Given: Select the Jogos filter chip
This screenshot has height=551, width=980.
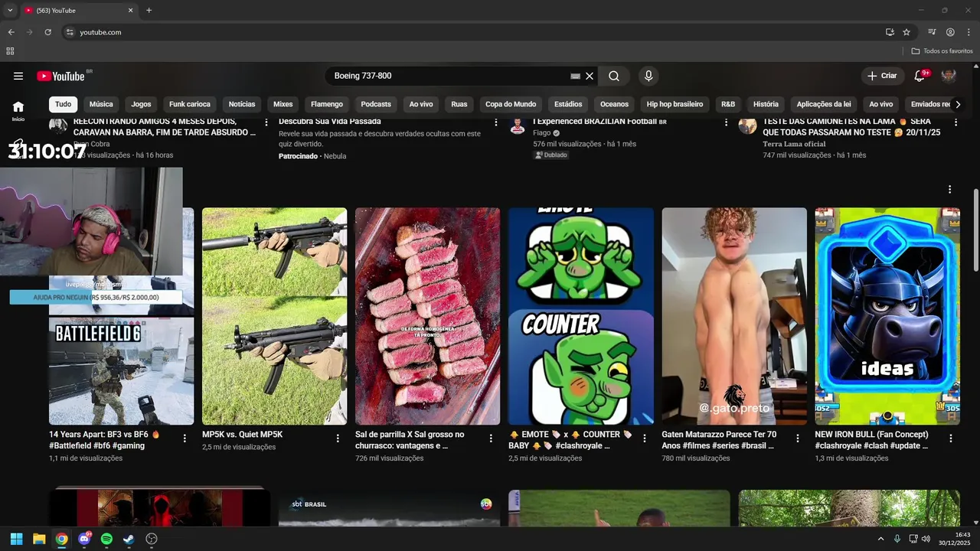Looking at the screenshot, I should [x=141, y=104].
